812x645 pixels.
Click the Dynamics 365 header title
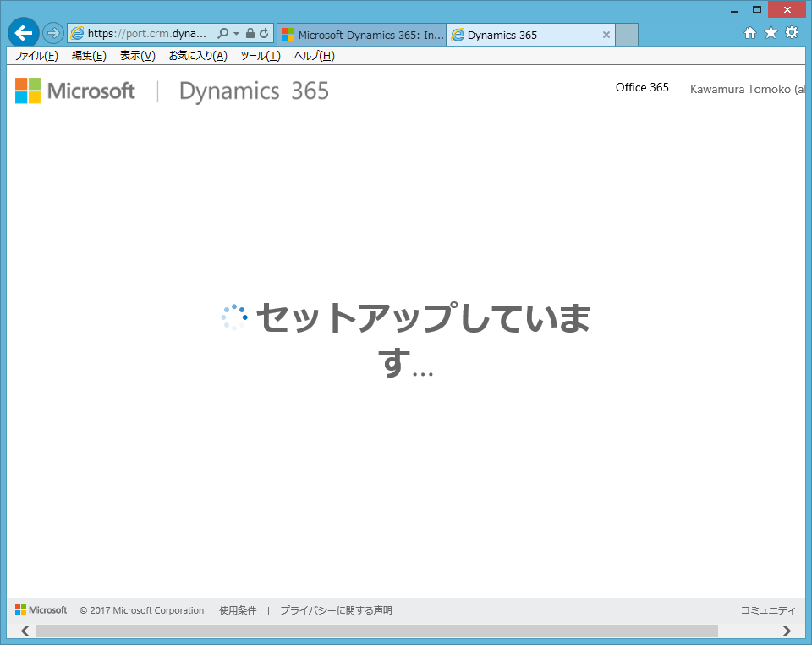coord(254,91)
